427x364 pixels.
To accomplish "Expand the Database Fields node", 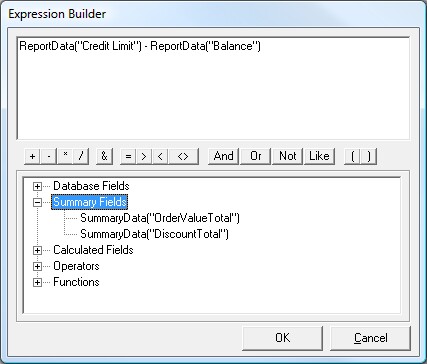I will [37, 186].
